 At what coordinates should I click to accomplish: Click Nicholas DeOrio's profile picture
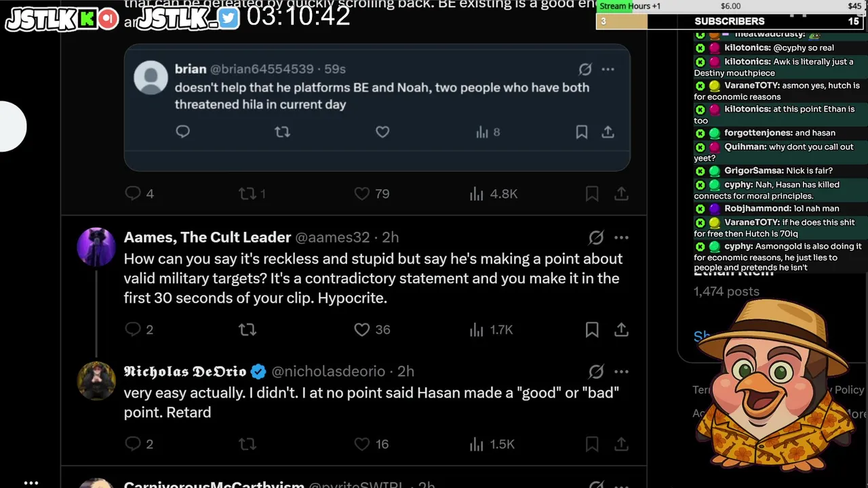(96, 381)
